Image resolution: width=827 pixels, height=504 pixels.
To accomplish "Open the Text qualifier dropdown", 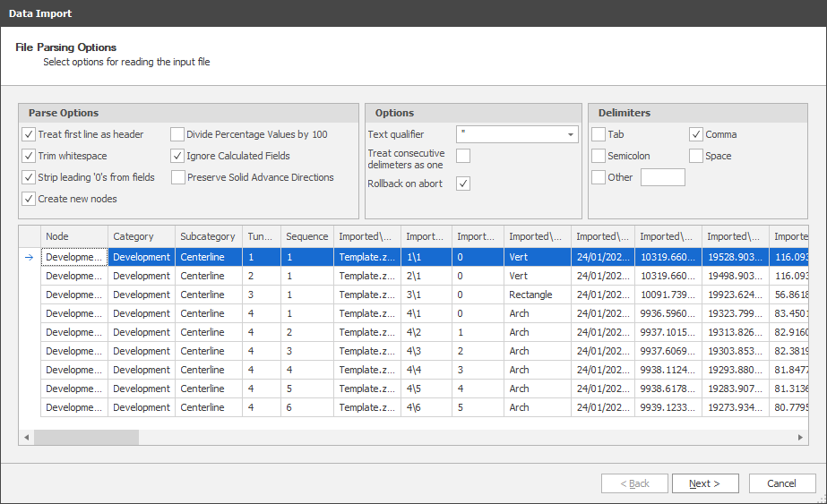I will [570, 134].
